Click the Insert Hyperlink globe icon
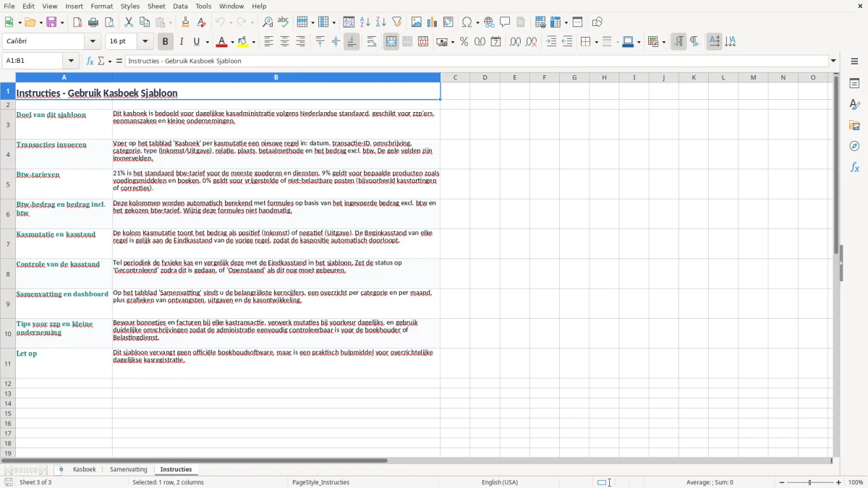 click(x=490, y=22)
